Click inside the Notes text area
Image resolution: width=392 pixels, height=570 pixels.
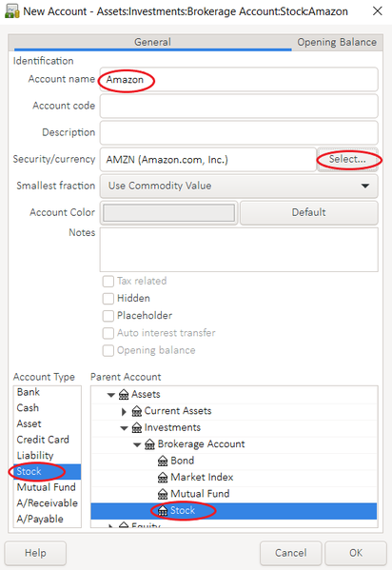[x=239, y=249]
